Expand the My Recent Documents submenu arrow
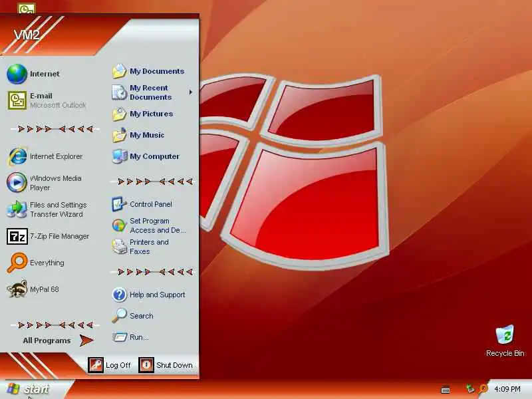 [191, 92]
